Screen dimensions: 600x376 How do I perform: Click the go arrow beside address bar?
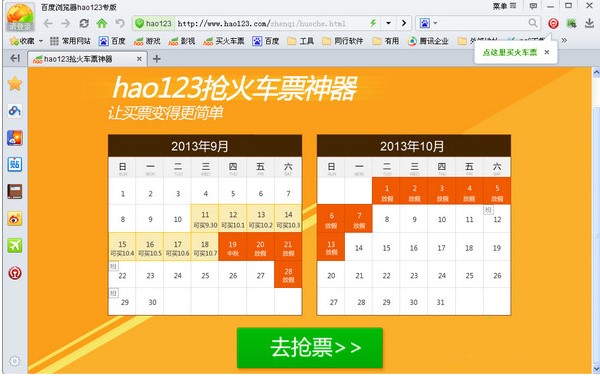pyautogui.click(x=404, y=23)
